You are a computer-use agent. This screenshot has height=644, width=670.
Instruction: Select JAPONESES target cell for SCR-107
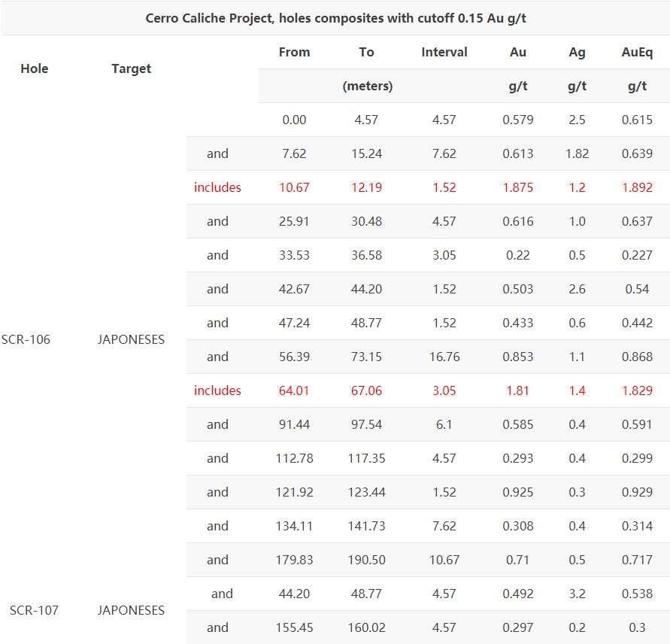[x=131, y=610]
